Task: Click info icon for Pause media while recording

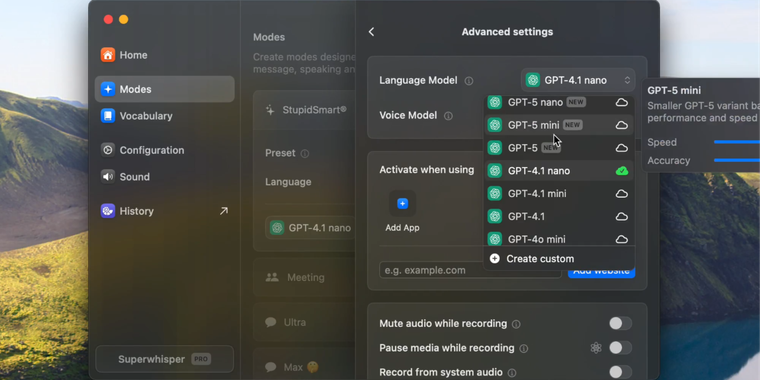Action: pyautogui.click(x=523, y=348)
